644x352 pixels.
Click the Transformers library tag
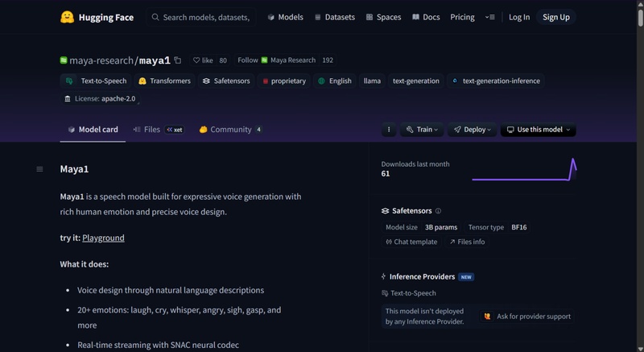[164, 81]
